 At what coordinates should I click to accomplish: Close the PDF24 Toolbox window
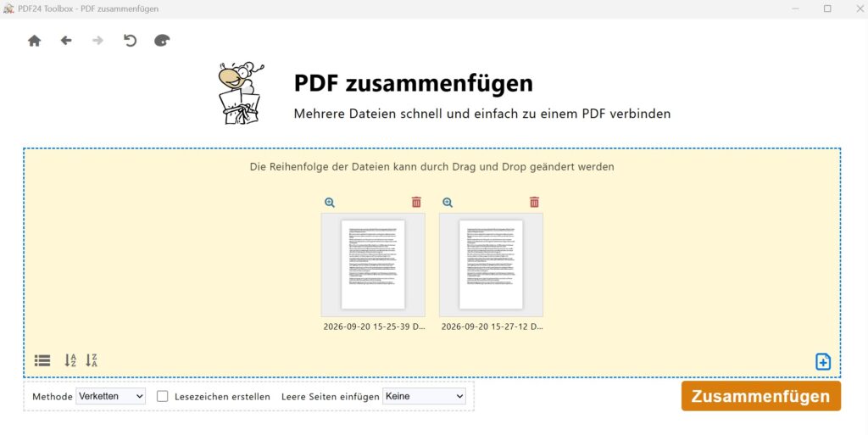pyautogui.click(x=860, y=8)
